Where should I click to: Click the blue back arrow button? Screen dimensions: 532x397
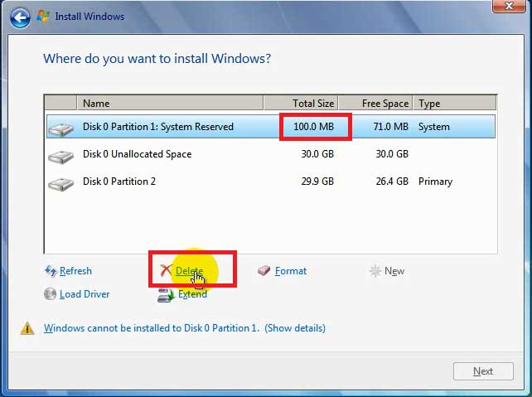pyautogui.click(x=20, y=16)
